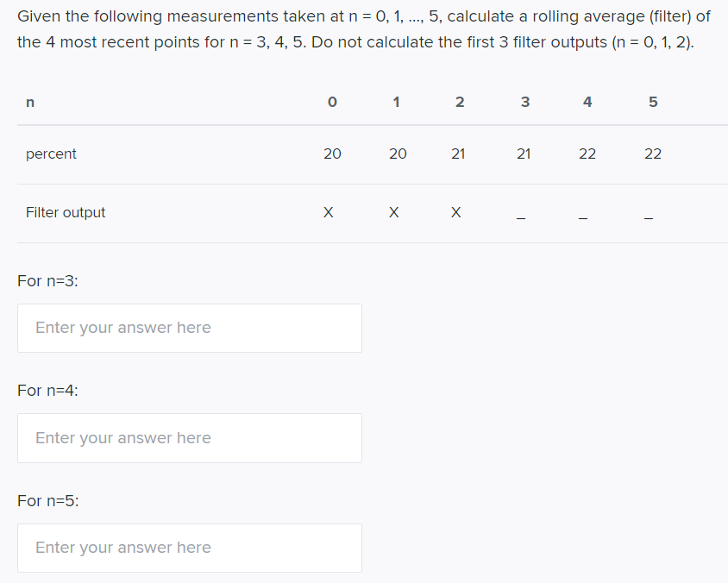The height and width of the screenshot is (583, 728).
Task: Click column header 5 in the table
Action: click(652, 102)
